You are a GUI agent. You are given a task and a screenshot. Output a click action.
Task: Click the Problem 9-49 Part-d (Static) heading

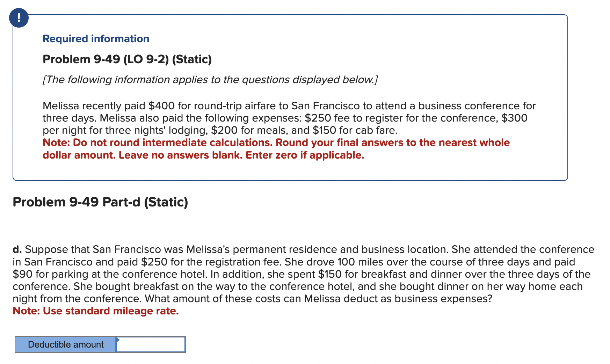tap(100, 202)
